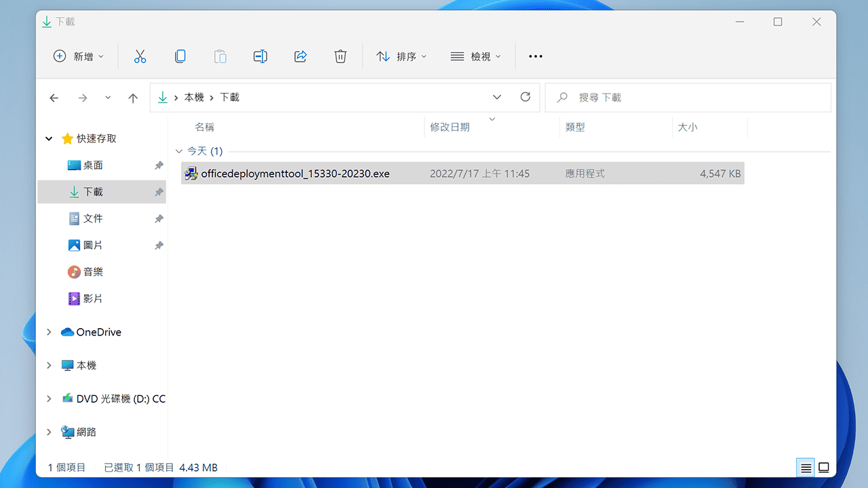Open the Share icon on the toolbar

(300, 56)
